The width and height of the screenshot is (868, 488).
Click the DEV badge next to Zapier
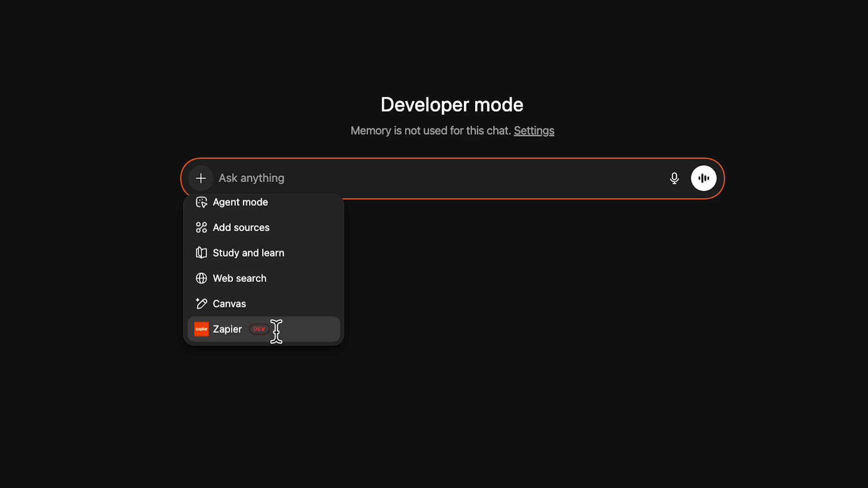(x=259, y=329)
